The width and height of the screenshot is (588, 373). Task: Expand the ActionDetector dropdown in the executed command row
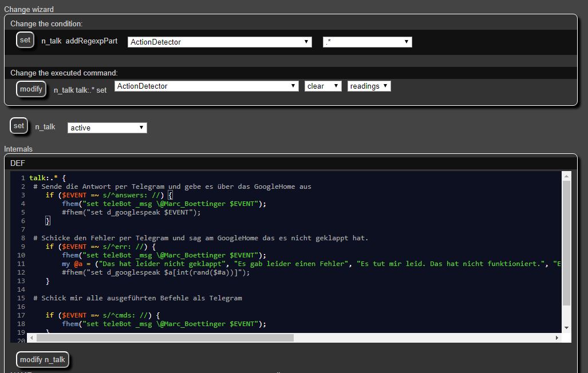coord(206,86)
